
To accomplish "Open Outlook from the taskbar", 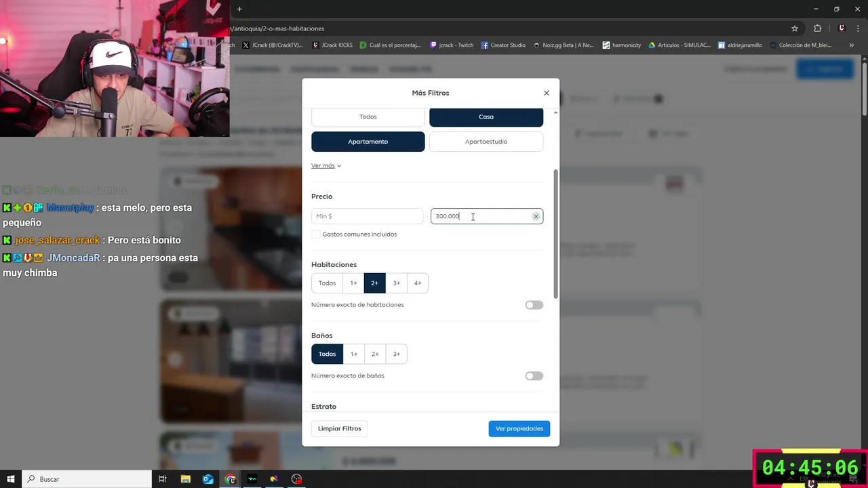I will coord(208,479).
